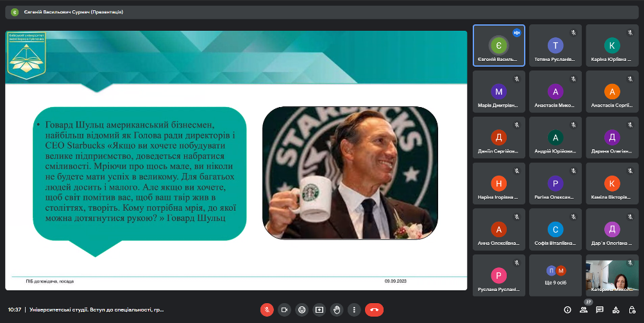Show the participants list with 27 people
Viewport: 644px width, 323px height.
[583, 310]
